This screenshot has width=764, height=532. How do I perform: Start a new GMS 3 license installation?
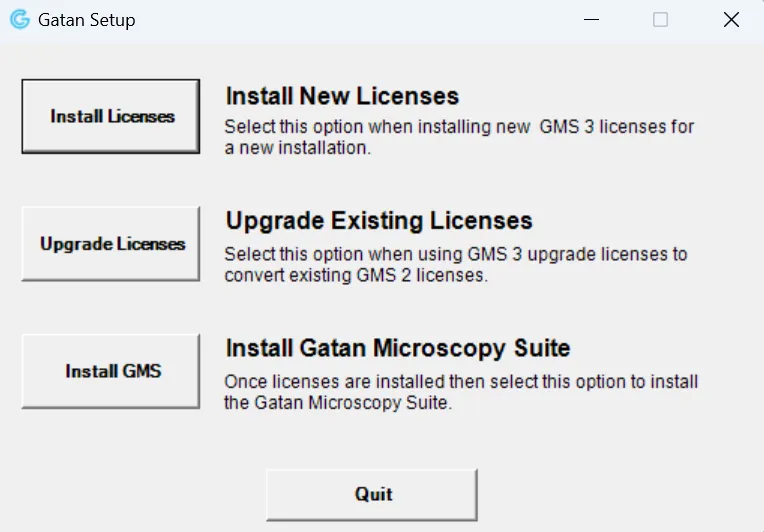tap(111, 116)
